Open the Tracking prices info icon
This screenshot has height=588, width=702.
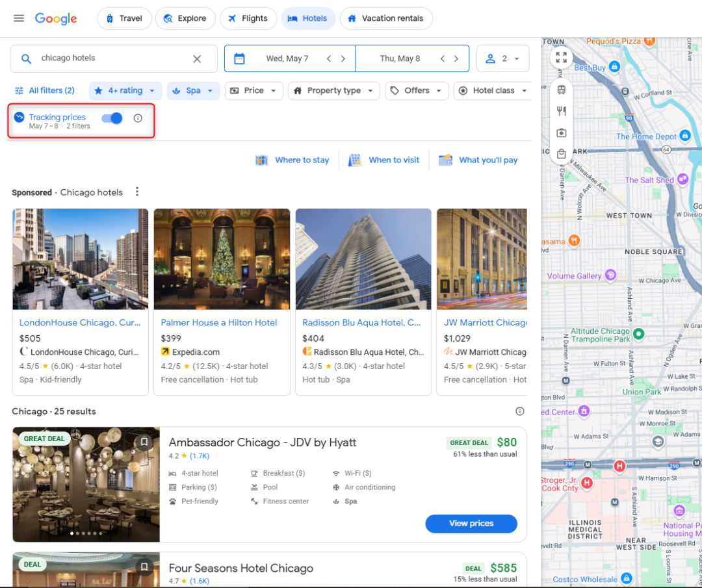point(138,118)
